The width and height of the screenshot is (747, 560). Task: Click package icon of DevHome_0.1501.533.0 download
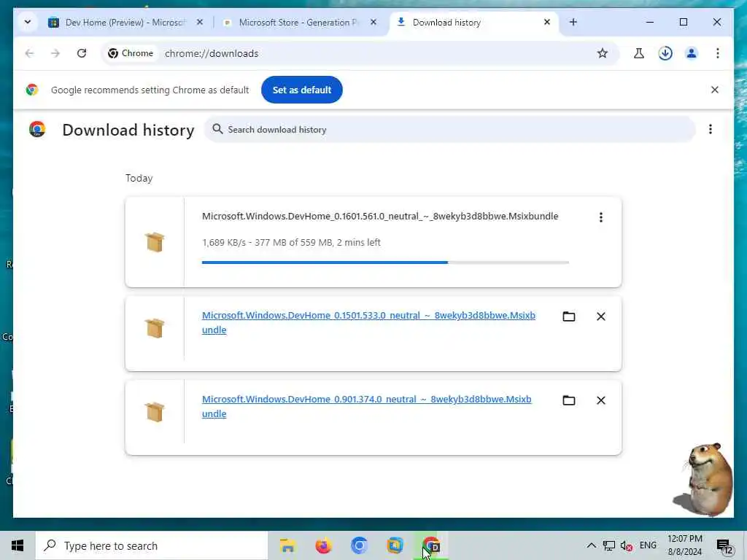pyautogui.click(x=155, y=328)
